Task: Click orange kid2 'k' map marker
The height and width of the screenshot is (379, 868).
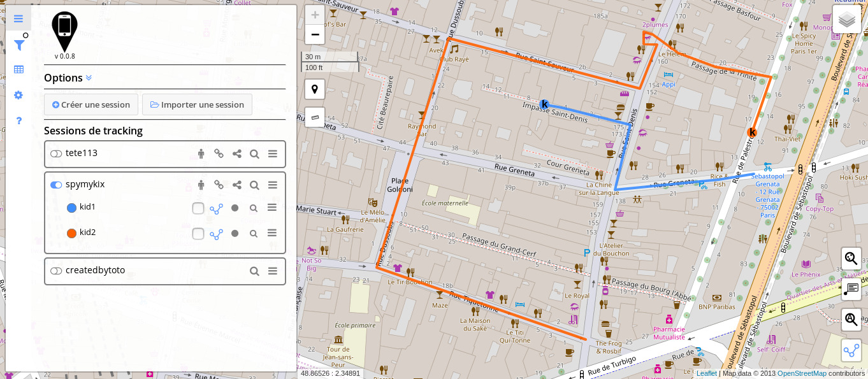Action: 752,132
